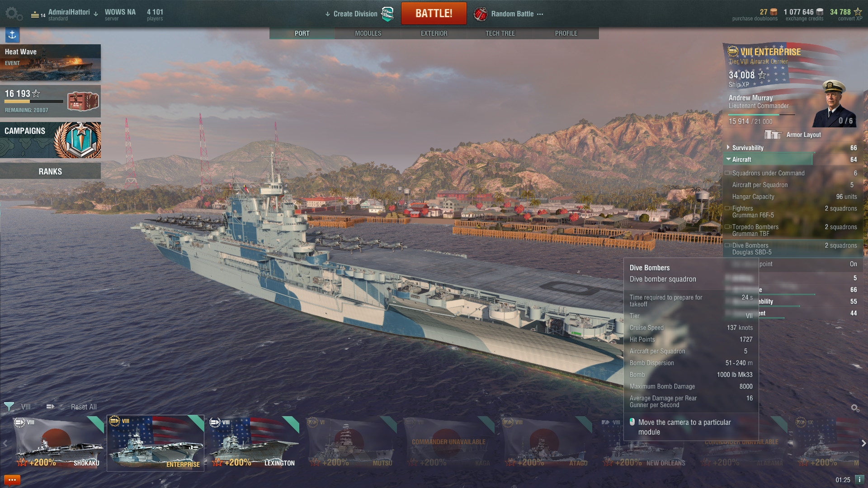Click the ship filter funnel icon
868x488 pixels.
coord(9,407)
